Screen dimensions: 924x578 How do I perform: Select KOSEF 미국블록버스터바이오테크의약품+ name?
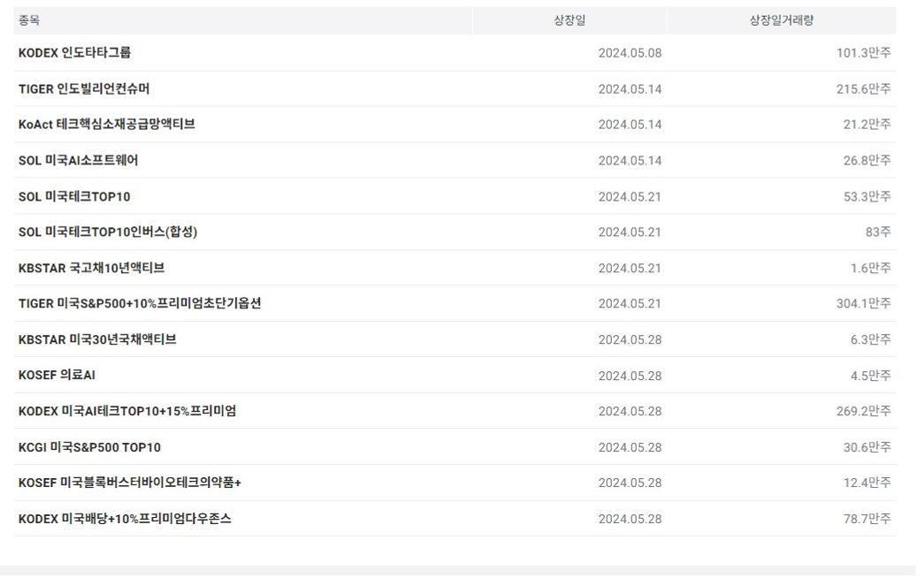pyautogui.click(x=130, y=483)
